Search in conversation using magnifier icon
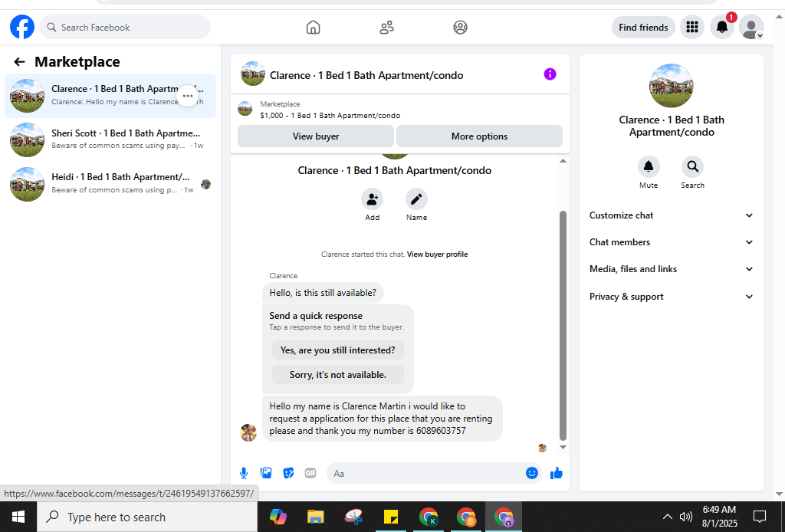Screen dimensions: 785x532 692,166
